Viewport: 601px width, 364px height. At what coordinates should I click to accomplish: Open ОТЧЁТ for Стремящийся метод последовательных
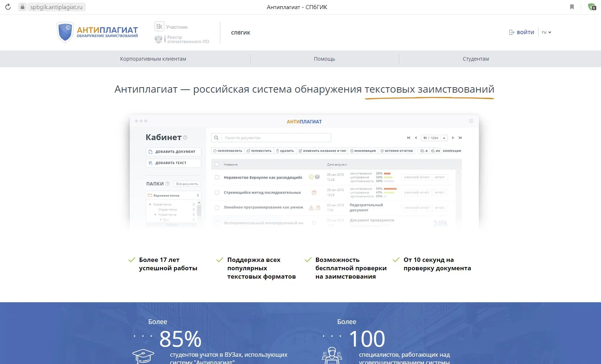click(x=440, y=193)
